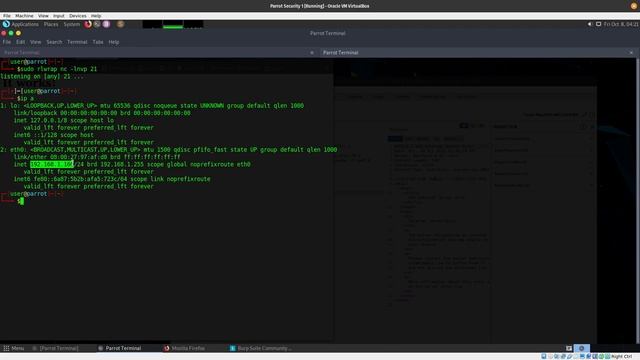Launch Firefox from top panel icon
Screen dimensions: 640x360
click(x=88, y=24)
